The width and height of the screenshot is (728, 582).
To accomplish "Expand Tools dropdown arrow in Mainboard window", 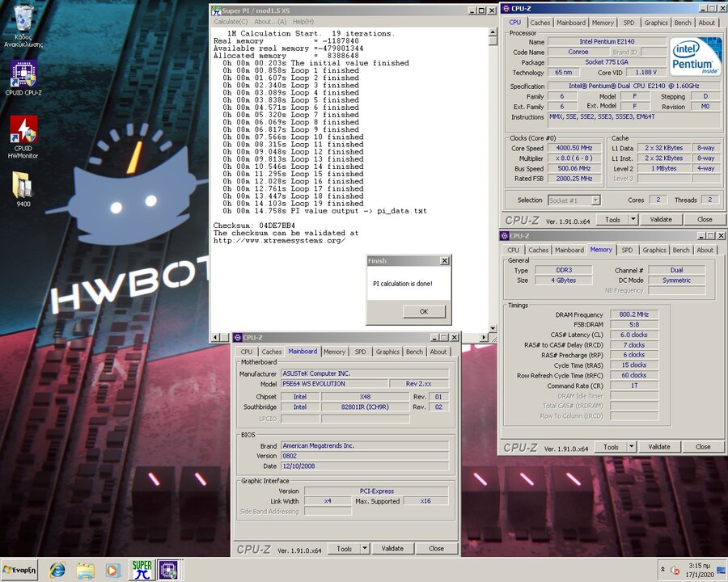I will pyautogui.click(x=365, y=549).
